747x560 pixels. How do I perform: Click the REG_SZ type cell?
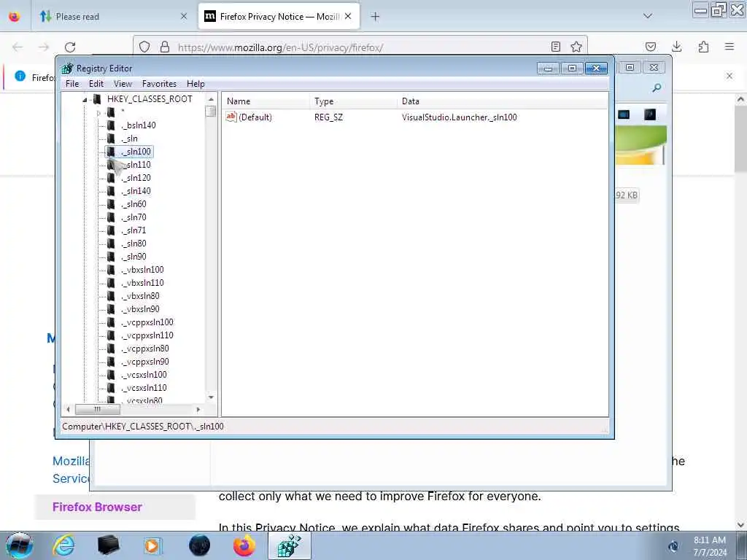328,117
